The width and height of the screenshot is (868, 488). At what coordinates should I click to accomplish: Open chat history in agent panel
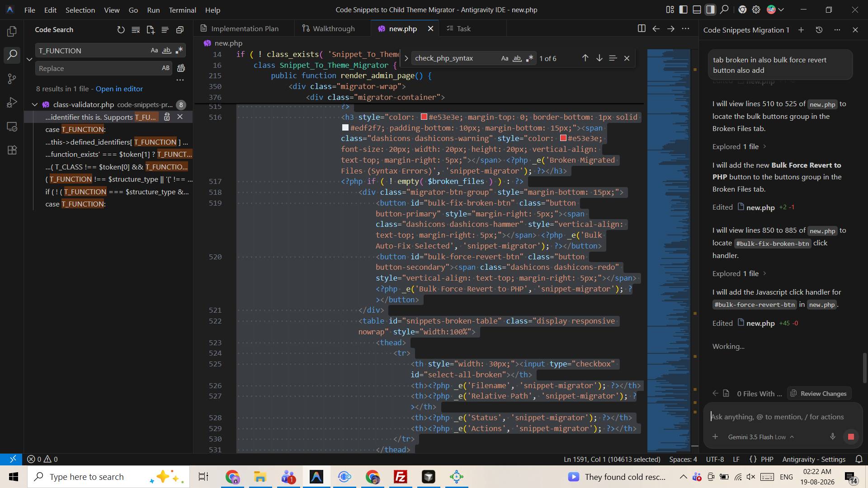[x=819, y=30]
